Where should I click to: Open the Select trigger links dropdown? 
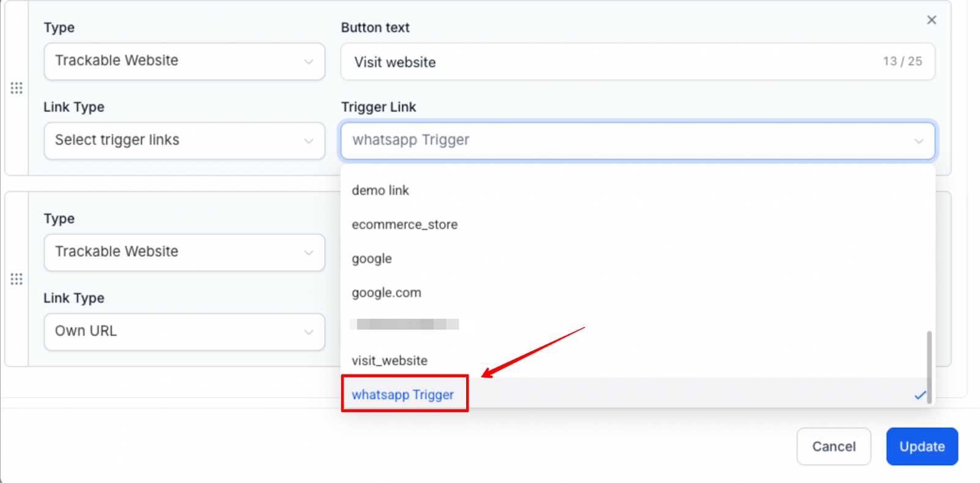coord(184,141)
